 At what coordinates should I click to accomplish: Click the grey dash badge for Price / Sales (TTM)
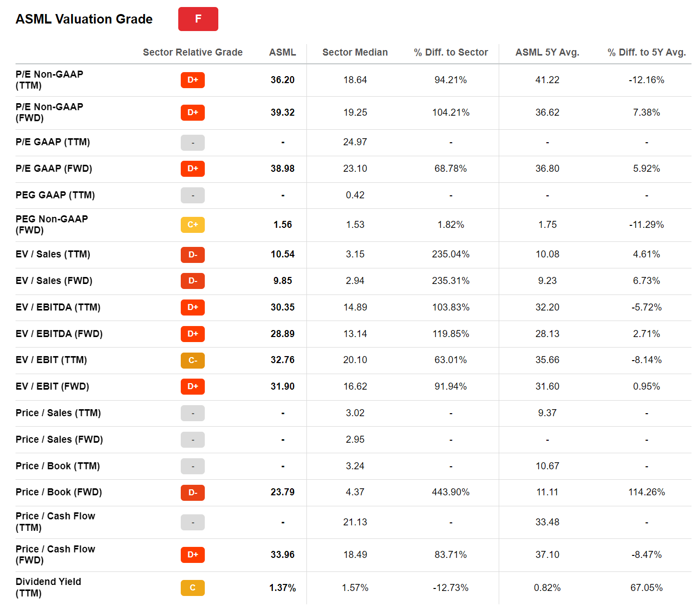(193, 413)
